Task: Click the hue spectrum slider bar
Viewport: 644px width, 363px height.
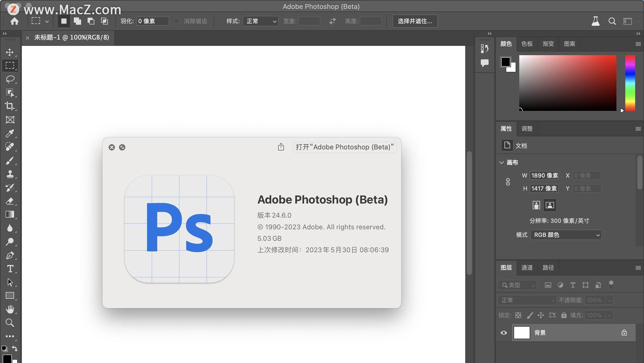Action: pos(630,83)
